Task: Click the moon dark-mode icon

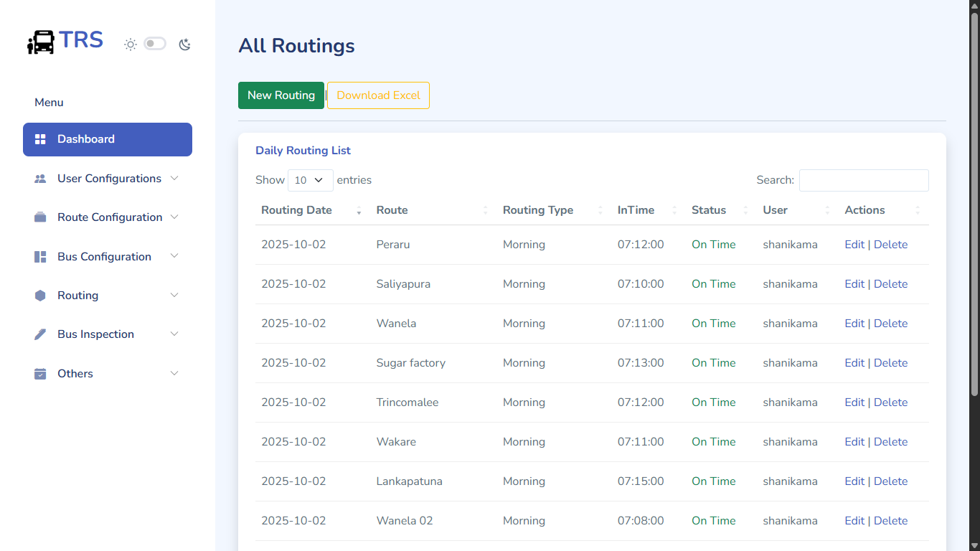Action: click(184, 44)
